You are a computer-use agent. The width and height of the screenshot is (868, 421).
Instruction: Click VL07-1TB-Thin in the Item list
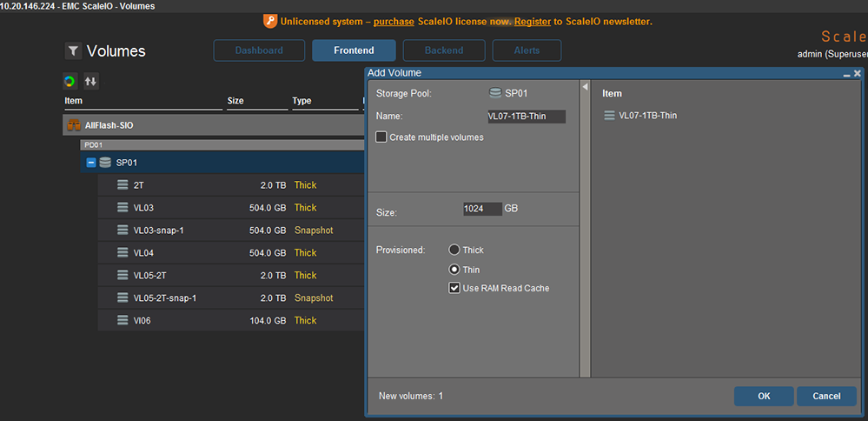[647, 115]
